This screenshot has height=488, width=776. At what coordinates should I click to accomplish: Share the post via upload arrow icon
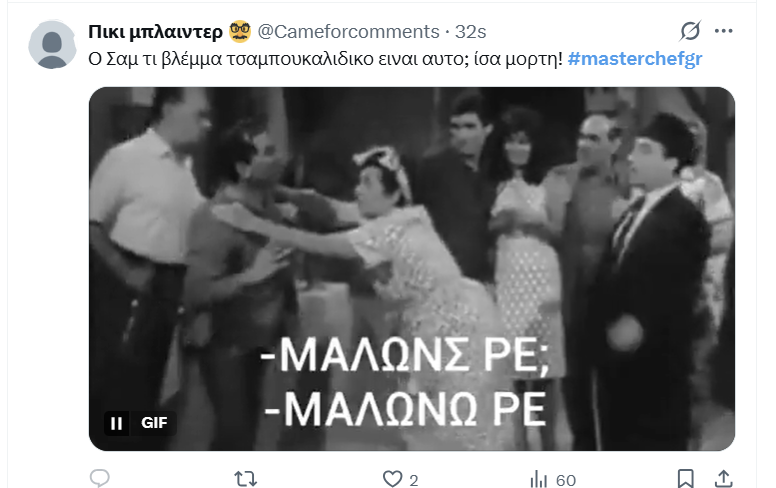tap(724, 479)
